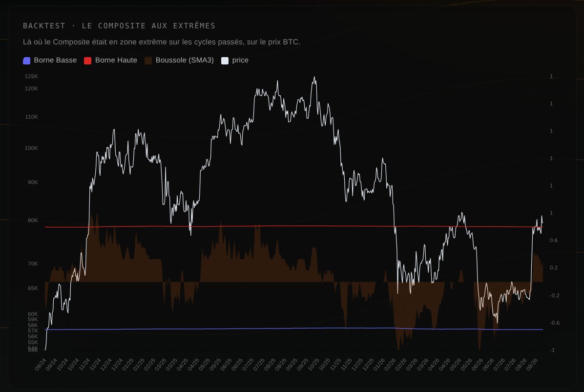The height and width of the screenshot is (392, 584).
Task: Click the 80K price axis label
Action: pos(33,220)
